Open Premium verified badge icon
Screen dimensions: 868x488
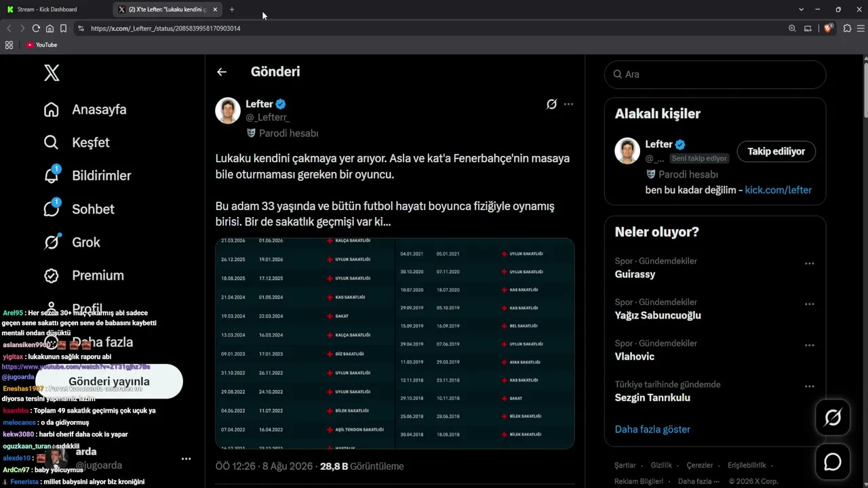(x=52, y=275)
